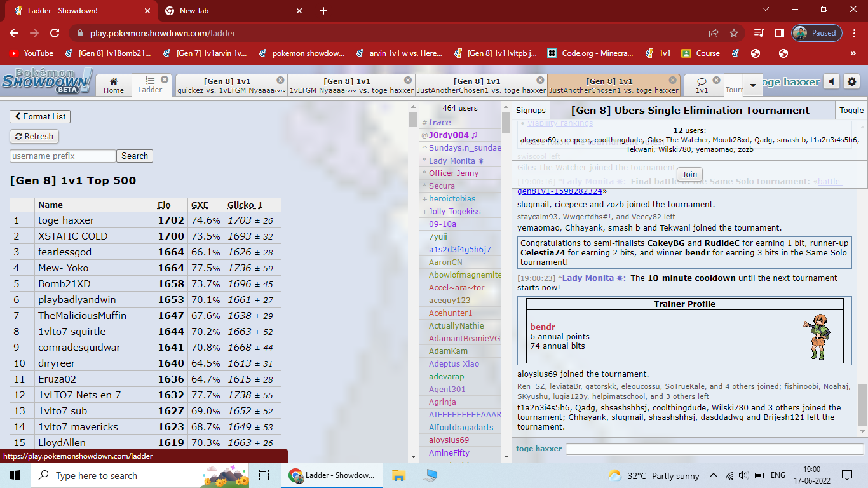Close 1vLTGM Nyaaaa vs. toge haxxer tab
868x488 pixels.
407,80
